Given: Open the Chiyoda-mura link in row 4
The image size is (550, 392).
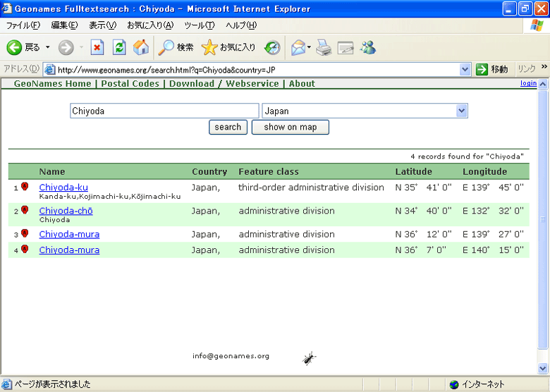Looking at the screenshot, I should (69, 250).
